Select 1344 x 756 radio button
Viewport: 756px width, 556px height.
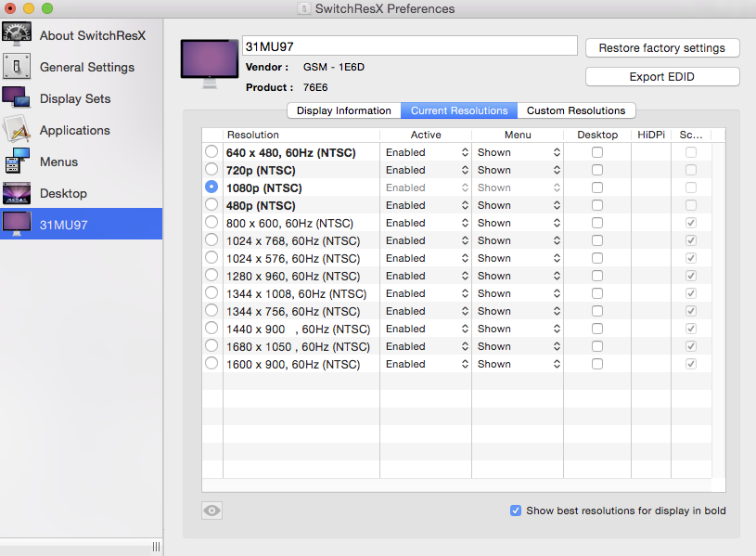tap(211, 310)
